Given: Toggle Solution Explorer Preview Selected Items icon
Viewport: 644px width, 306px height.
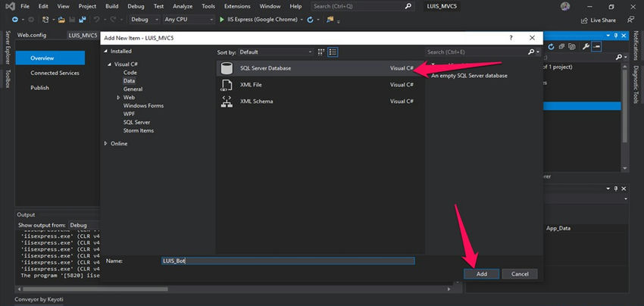Looking at the screenshot, I should tap(596, 47).
